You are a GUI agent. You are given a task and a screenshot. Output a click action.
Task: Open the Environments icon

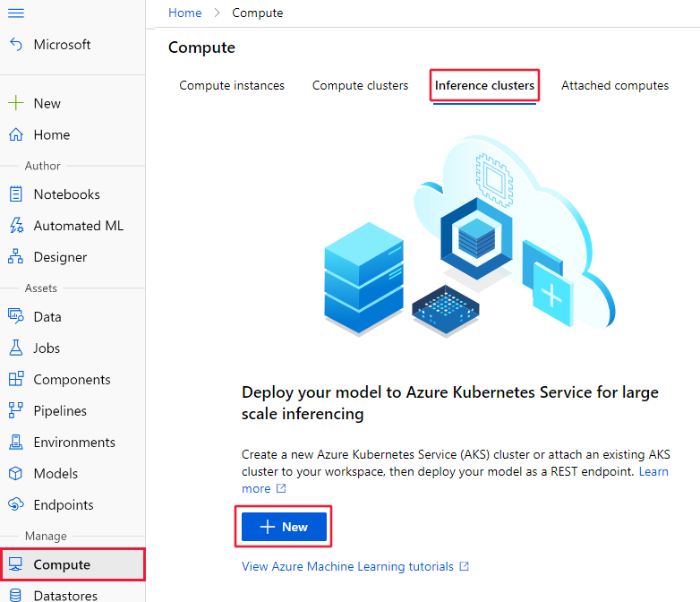(x=15, y=442)
